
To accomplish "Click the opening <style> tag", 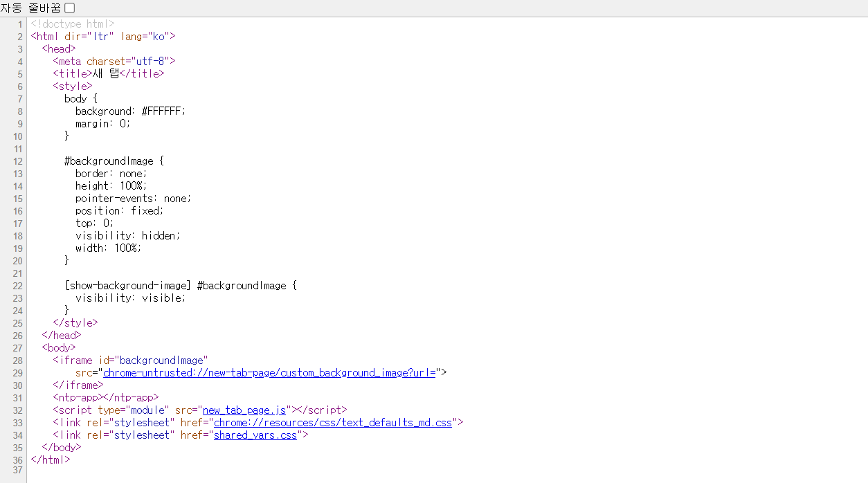I will (x=73, y=86).
